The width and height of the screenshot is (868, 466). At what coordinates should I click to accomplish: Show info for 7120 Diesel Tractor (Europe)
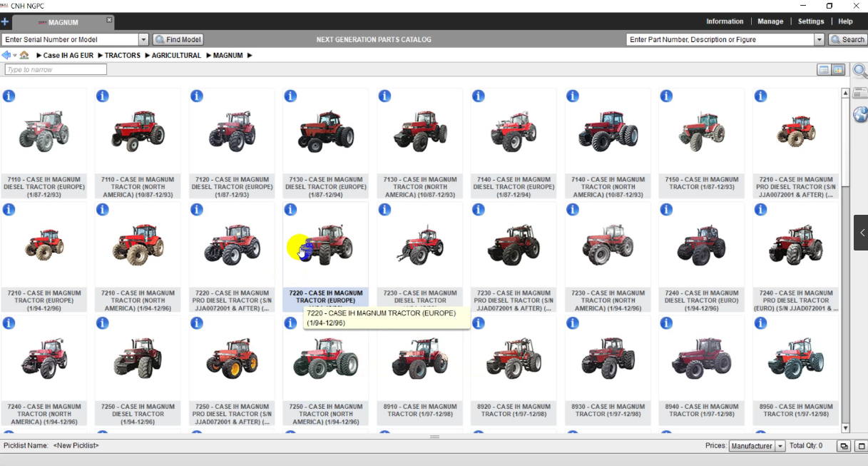pos(197,96)
